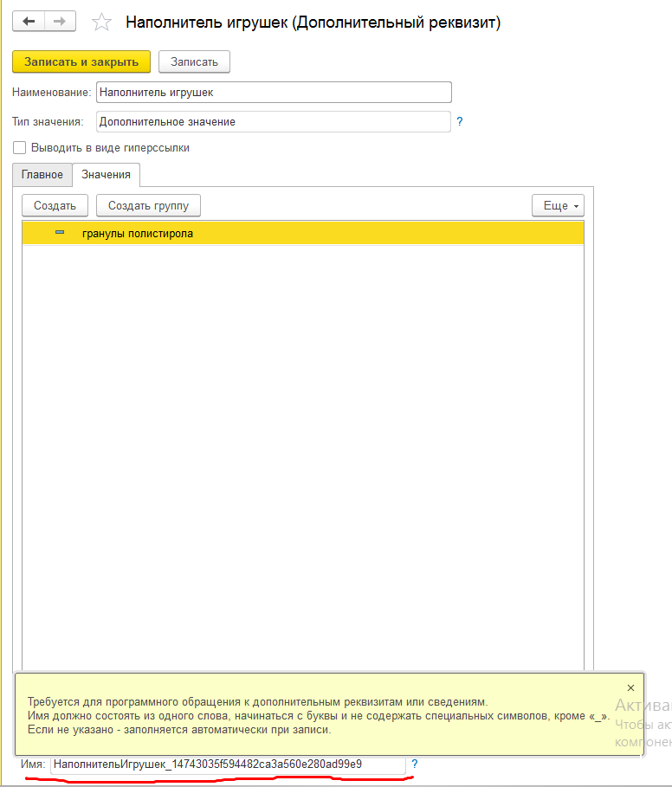Focus the Наименование input field
This screenshot has width=672, height=787.
coord(274,93)
